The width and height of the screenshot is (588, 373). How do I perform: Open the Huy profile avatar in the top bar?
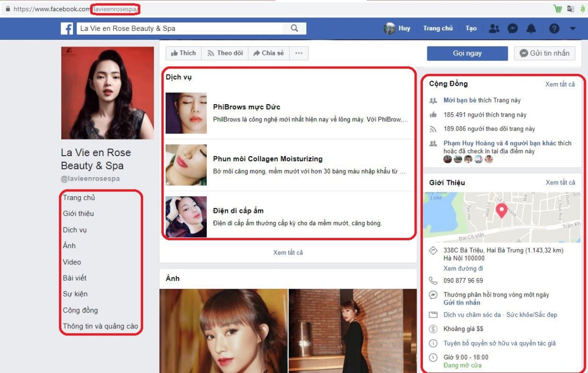click(x=390, y=28)
